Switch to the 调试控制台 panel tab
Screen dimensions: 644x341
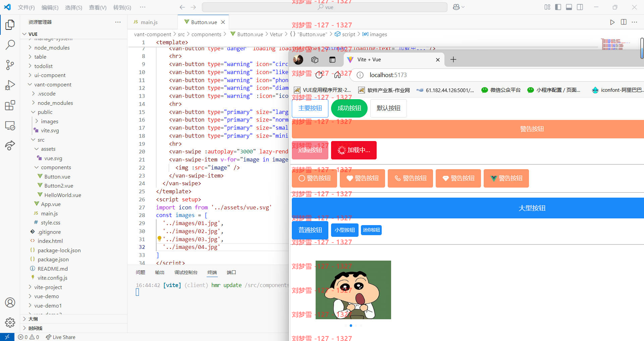tap(186, 272)
